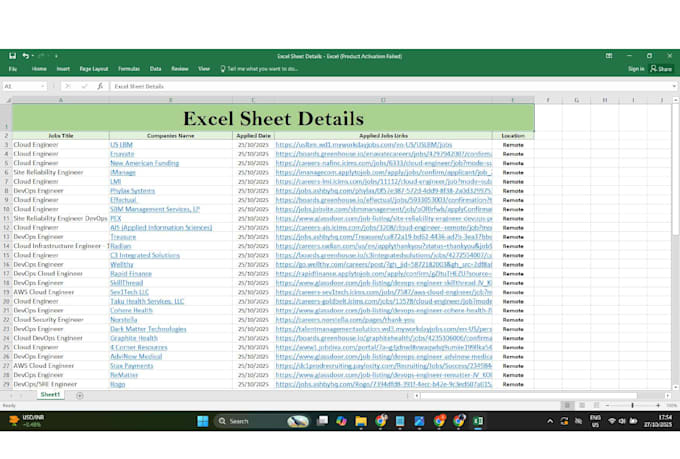Viewport: 680px width, 459px height.
Task: Click the zoom in plus button
Action: click(658, 405)
